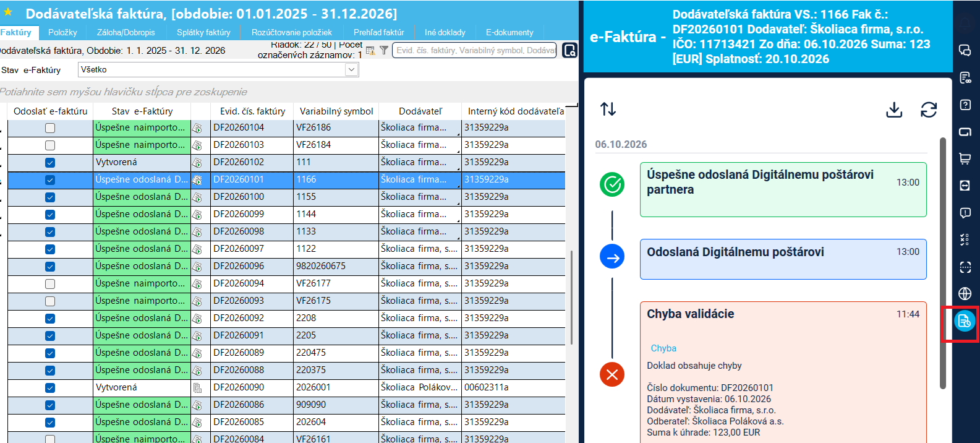
Task: Click the Evid. čís. faktúry column header
Action: click(x=252, y=111)
